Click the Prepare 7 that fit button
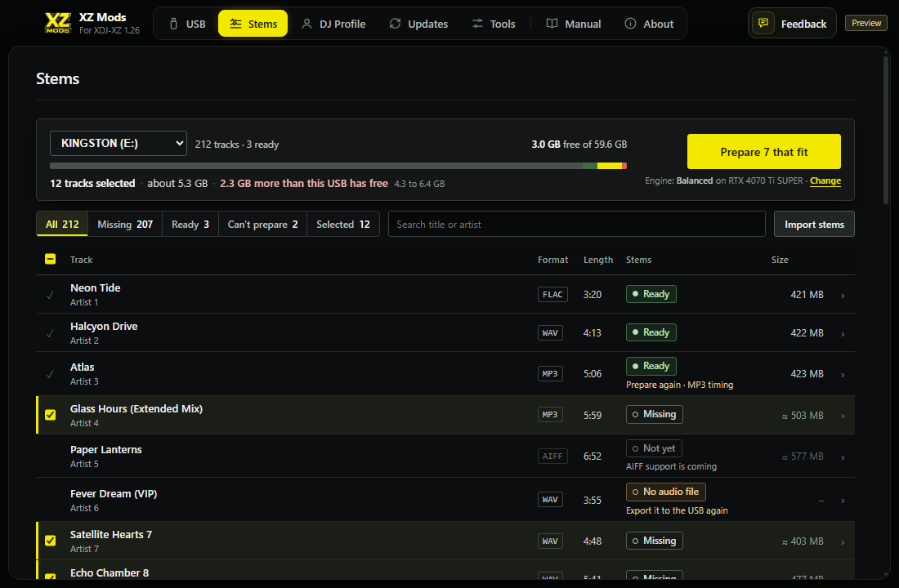899x588 pixels. (x=763, y=152)
